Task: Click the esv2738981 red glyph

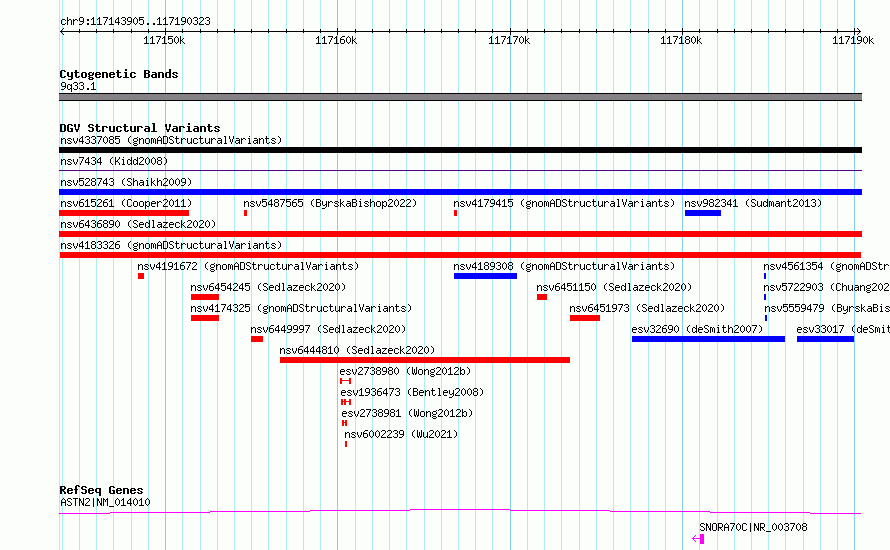Action: [345, 423]
